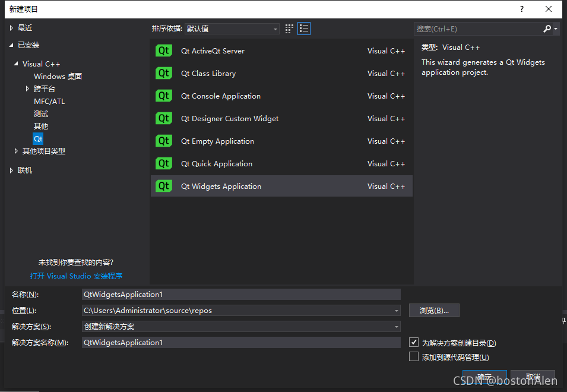567x392 pixels.
Task: Click the 取消 cancel button
Action: (x=533, y=377)
